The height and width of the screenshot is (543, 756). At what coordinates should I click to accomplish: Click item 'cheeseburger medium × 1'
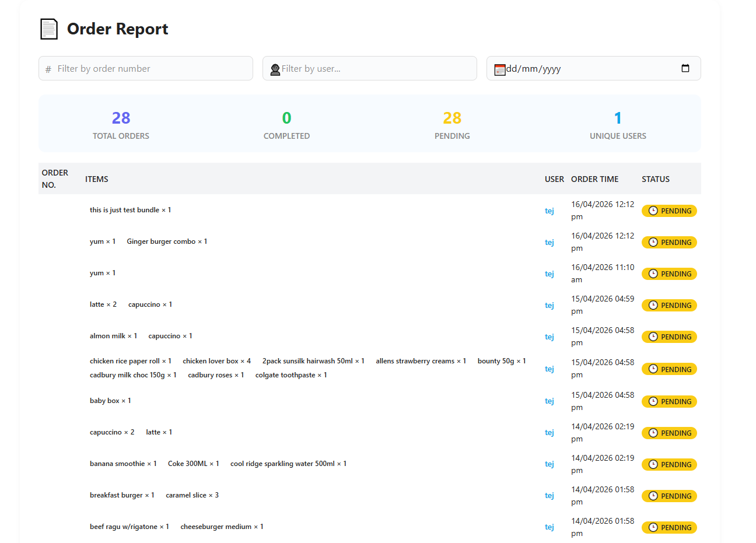222,527
